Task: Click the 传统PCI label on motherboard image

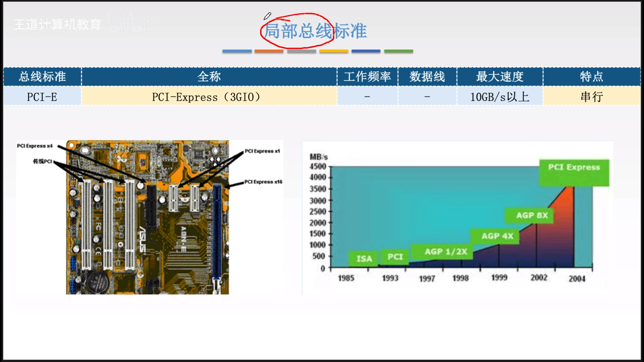Action: click(x=42, y=161)
